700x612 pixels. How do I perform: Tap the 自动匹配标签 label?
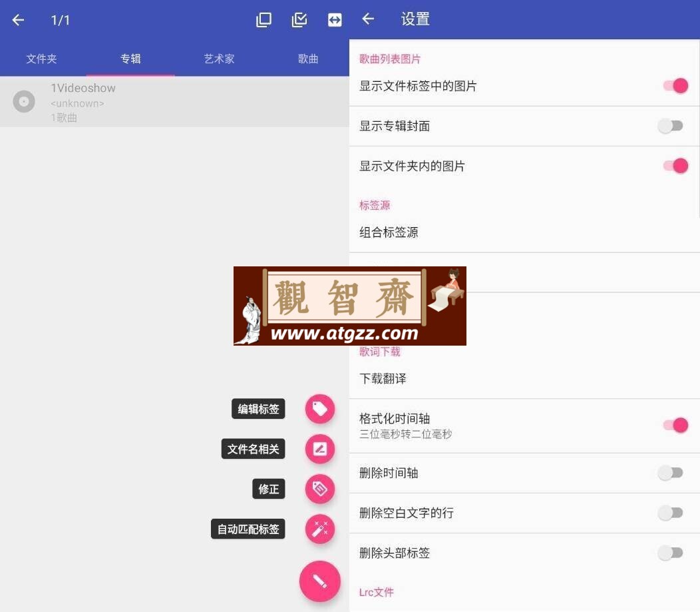pyautogui.click(x=248, y=529)
